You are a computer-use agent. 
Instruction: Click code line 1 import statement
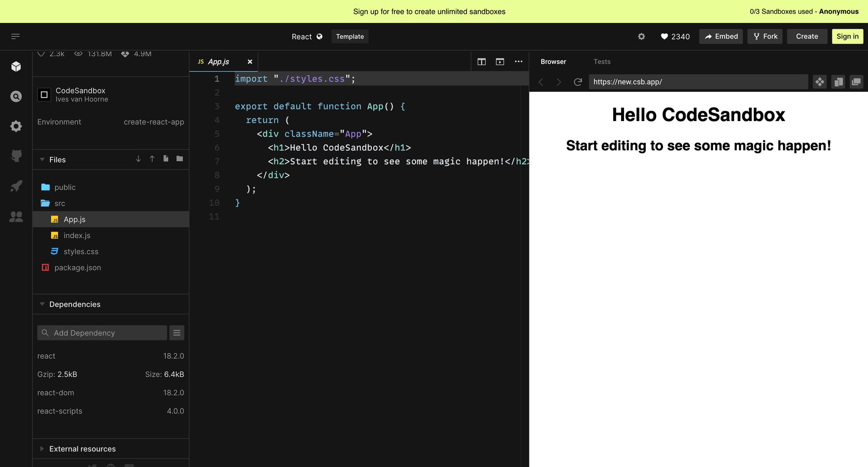295,79
